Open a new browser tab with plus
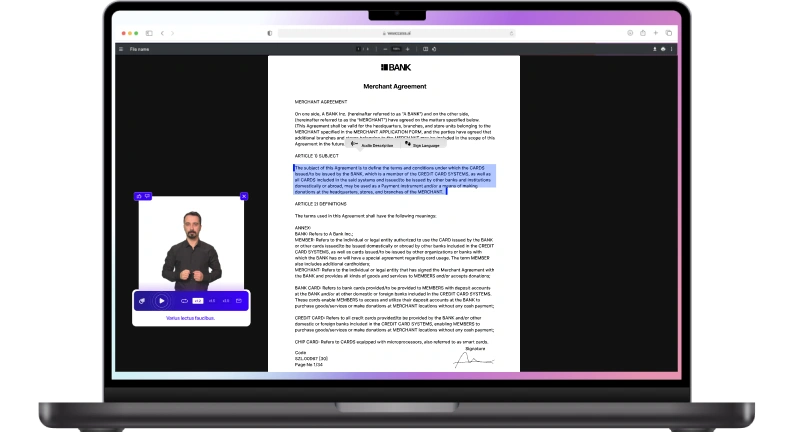The image size is (806, 432). click(x=657, y=33)
